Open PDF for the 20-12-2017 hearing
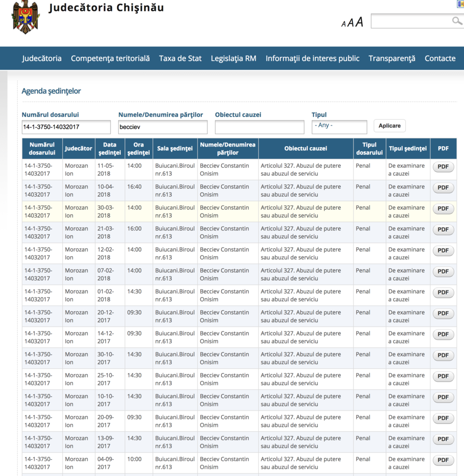This screenshot has width=464, height=476. coord(443,313)
